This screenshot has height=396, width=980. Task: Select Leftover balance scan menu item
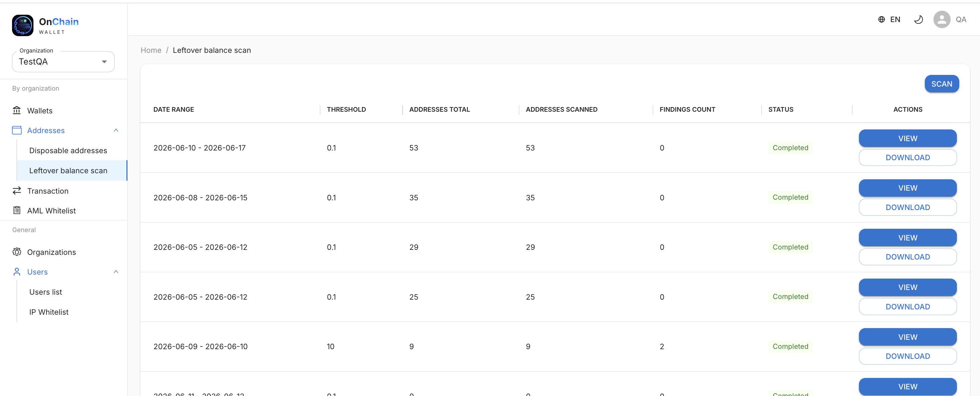(72, 171)
